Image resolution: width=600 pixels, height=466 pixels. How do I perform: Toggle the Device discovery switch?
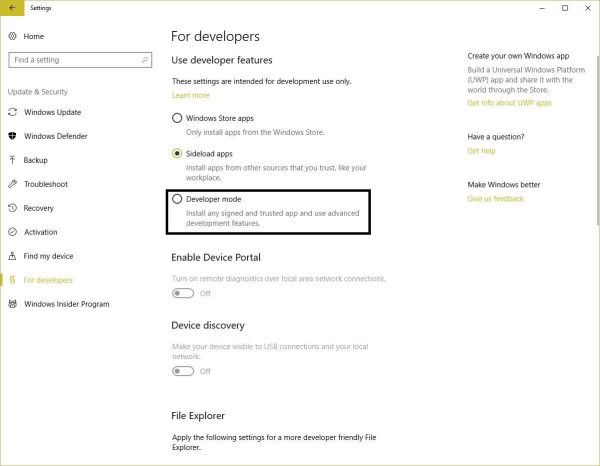point(183,371)
